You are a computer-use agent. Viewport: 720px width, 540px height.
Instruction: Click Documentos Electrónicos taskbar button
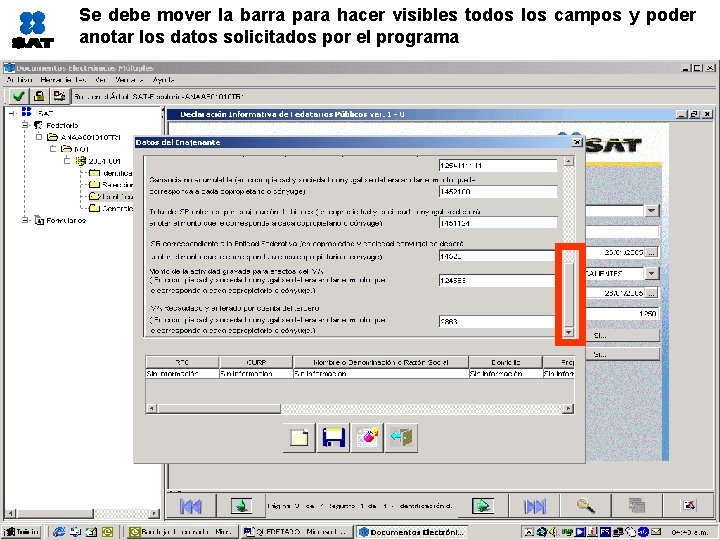pyautogui.click(x=412, y=532)
